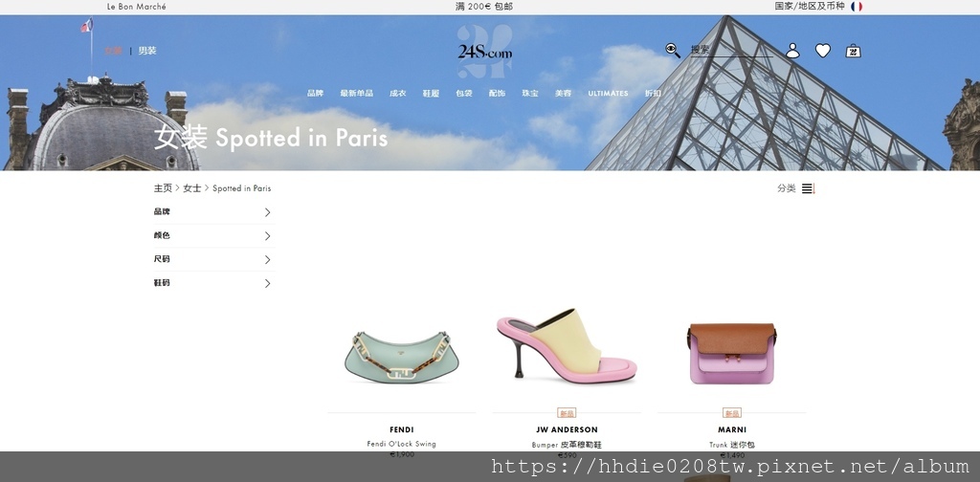This screenshot has width=980, height=482.
Task: Open the sort 分类 icon
Action: tap(809, 188)
